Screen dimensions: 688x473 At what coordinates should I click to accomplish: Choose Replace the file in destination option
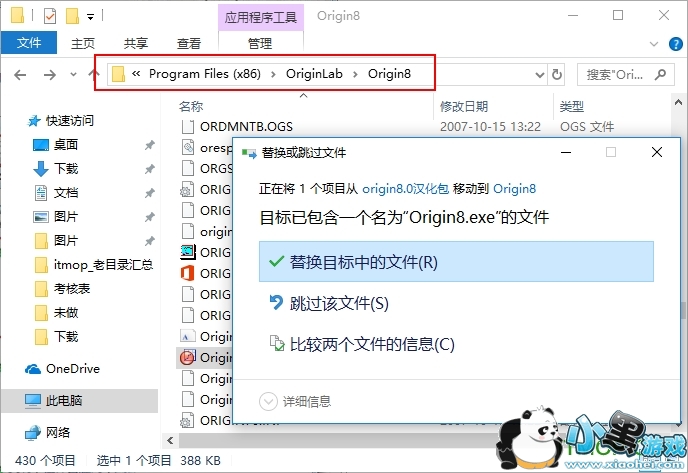pyautogui.click(x=456, y=262)
